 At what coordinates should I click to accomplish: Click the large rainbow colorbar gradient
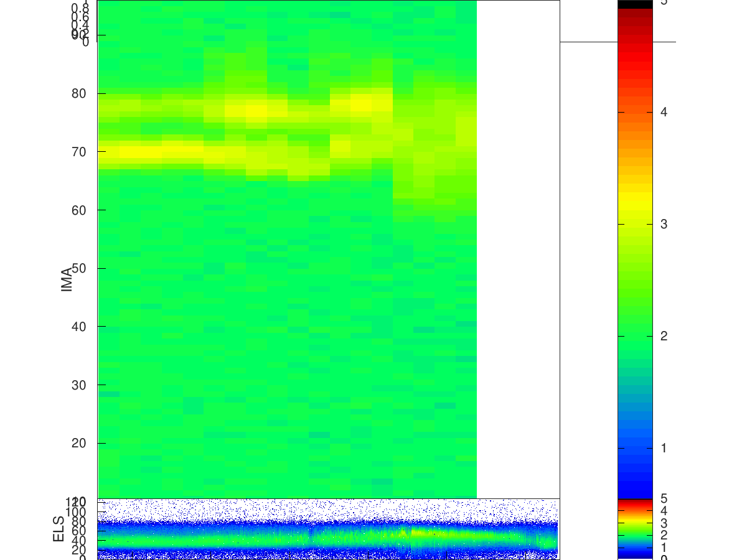(x=635, y=249)
